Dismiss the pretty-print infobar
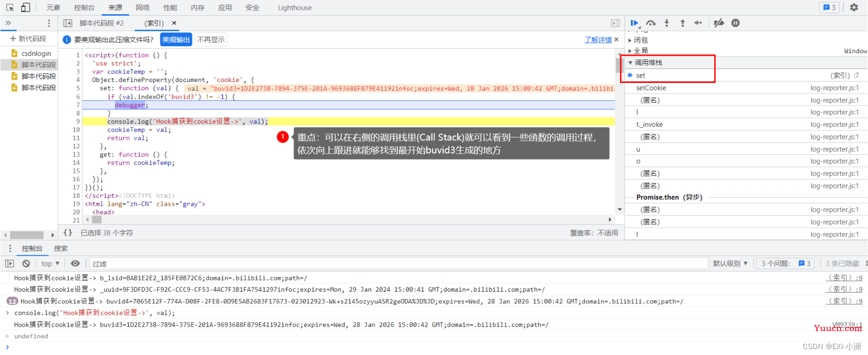 [617, 40]
